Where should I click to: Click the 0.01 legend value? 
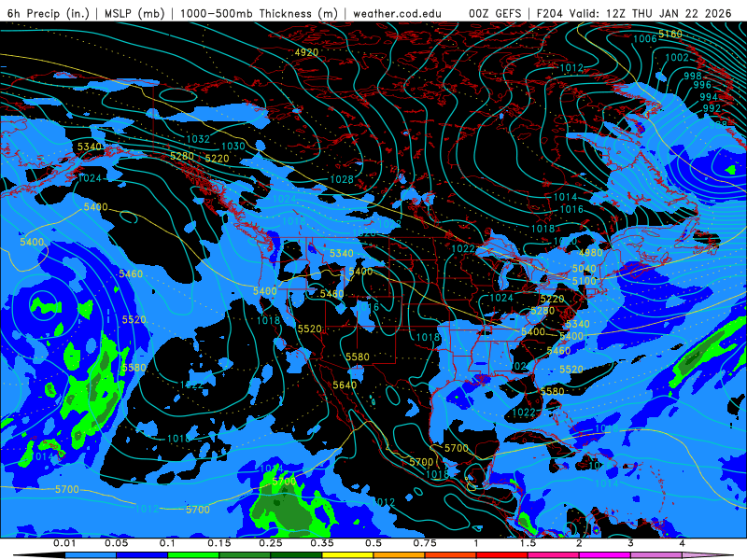64,543
